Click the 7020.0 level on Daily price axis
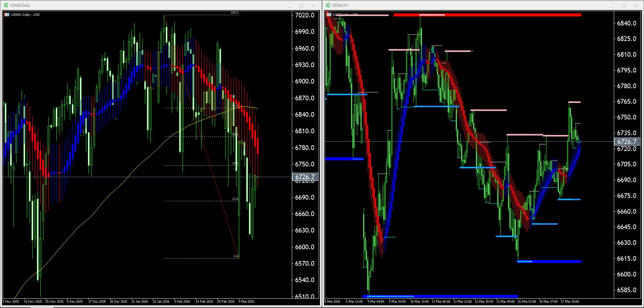Viewport: 644px width, 308px height. (x=305, y=15)
